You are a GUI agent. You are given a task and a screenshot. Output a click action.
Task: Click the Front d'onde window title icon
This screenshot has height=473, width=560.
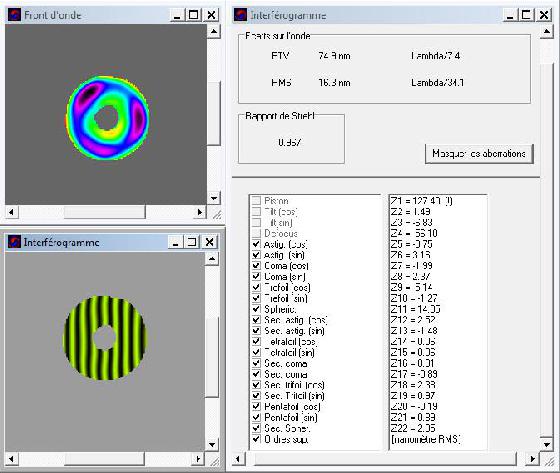[x=14, y=15]
